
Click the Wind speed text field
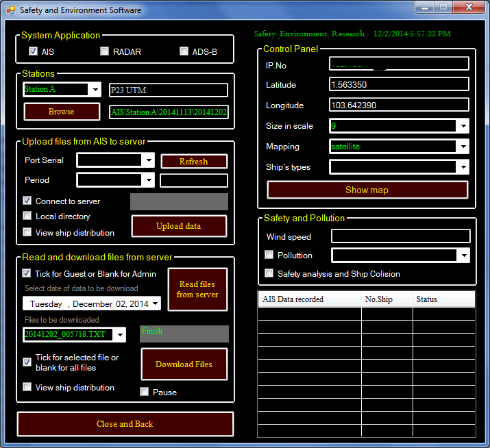(400, 236)
